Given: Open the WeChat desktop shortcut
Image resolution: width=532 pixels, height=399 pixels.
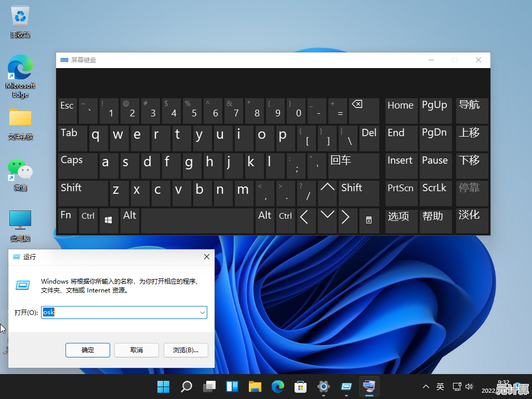Looking at the screenshot, I should tap(20, 170).
